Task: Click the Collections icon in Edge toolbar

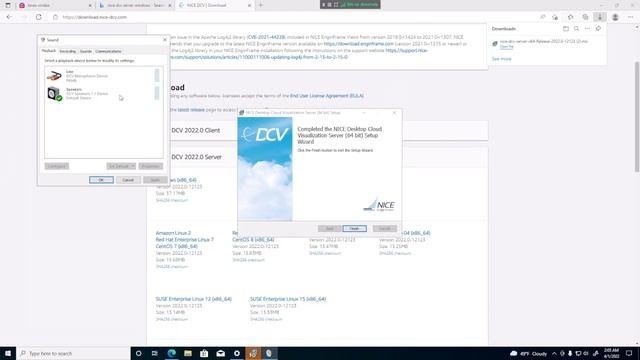Action: [x=585, y=17]
